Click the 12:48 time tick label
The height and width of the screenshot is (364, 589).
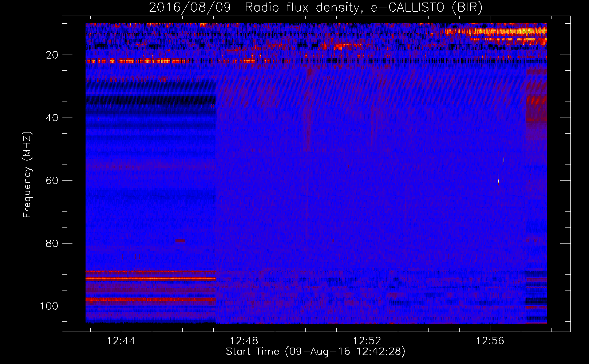244,341
